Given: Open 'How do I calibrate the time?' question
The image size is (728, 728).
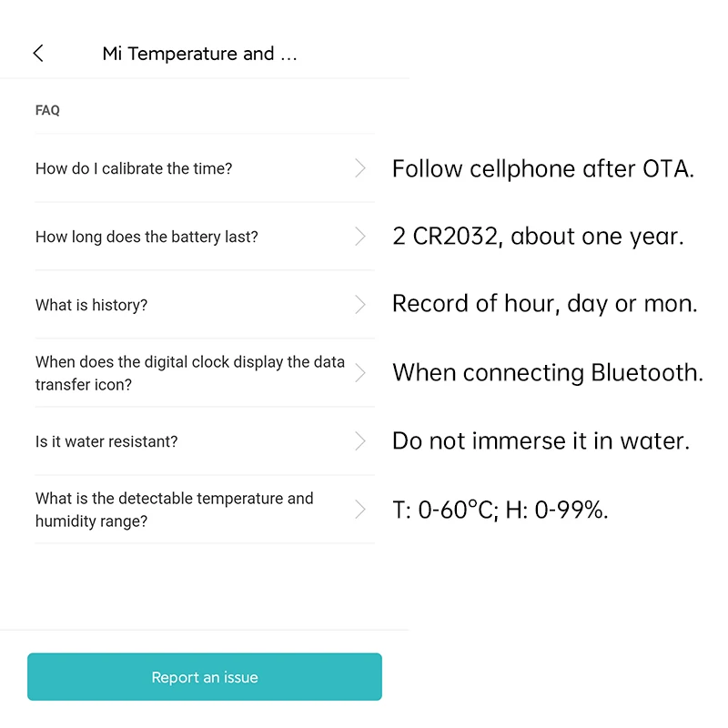Looking at the screenshot, I should (135, 168).
